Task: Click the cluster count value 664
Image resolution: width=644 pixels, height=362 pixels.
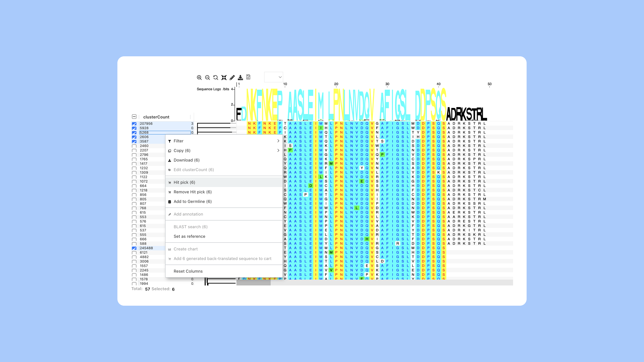Action: click(143, 186)
